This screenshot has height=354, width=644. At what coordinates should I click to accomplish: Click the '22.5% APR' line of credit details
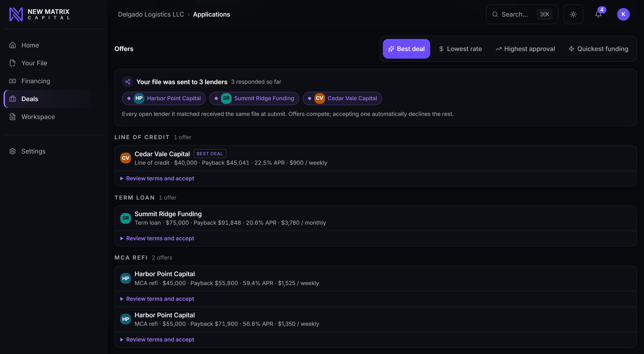269,163
